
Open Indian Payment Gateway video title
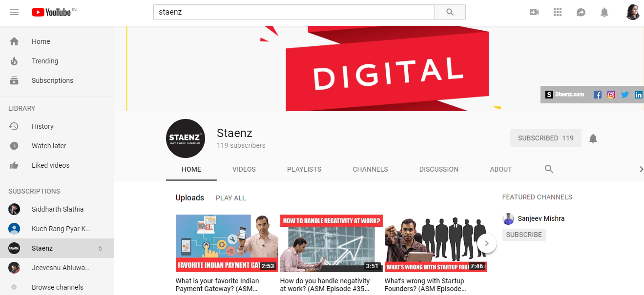point(218,285)
